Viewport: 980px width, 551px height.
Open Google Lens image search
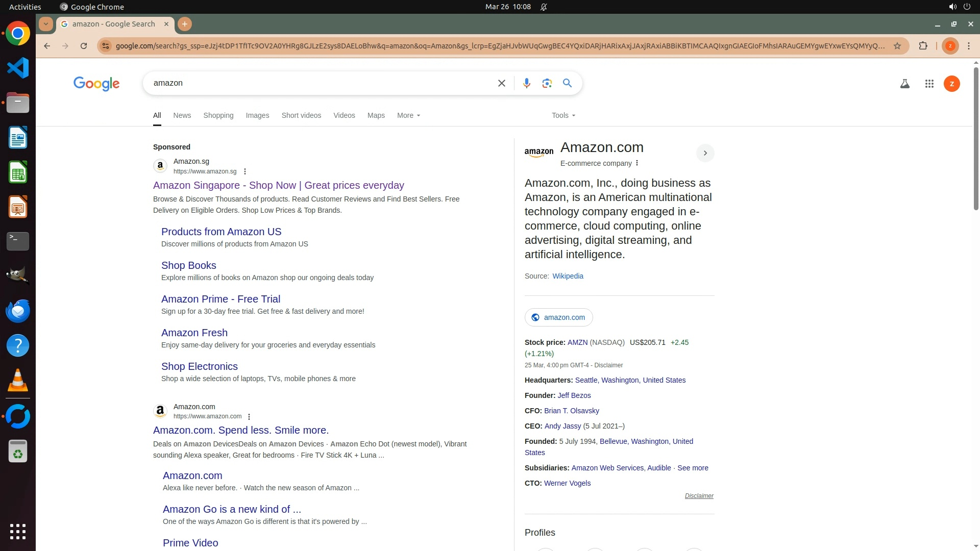[547, 83]
